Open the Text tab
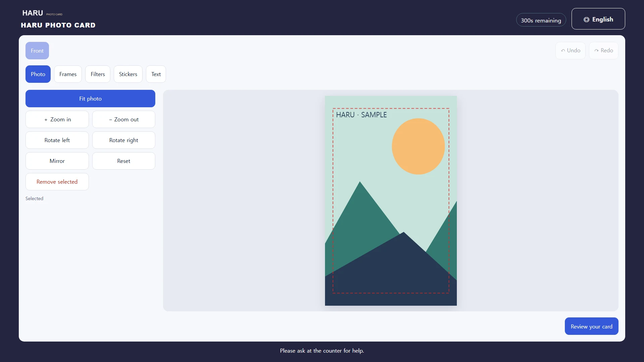This screenshot has width=644, height=362. (x=156, y=74)
